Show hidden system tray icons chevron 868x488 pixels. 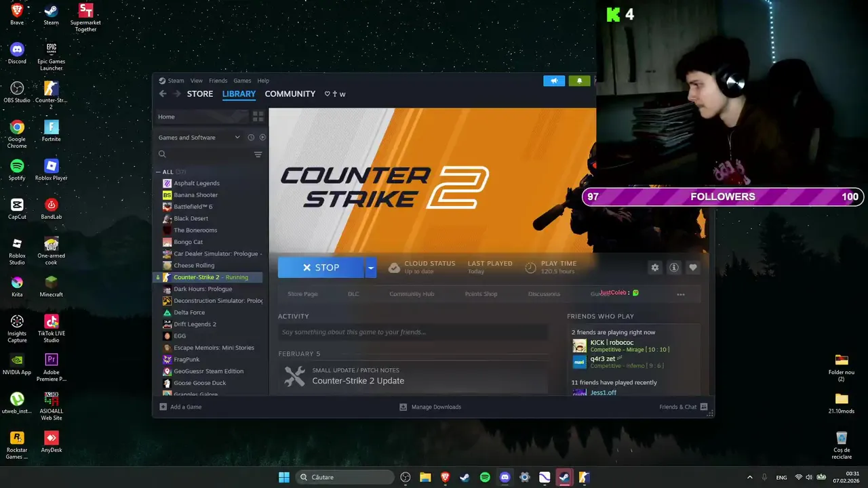[749, 477]
